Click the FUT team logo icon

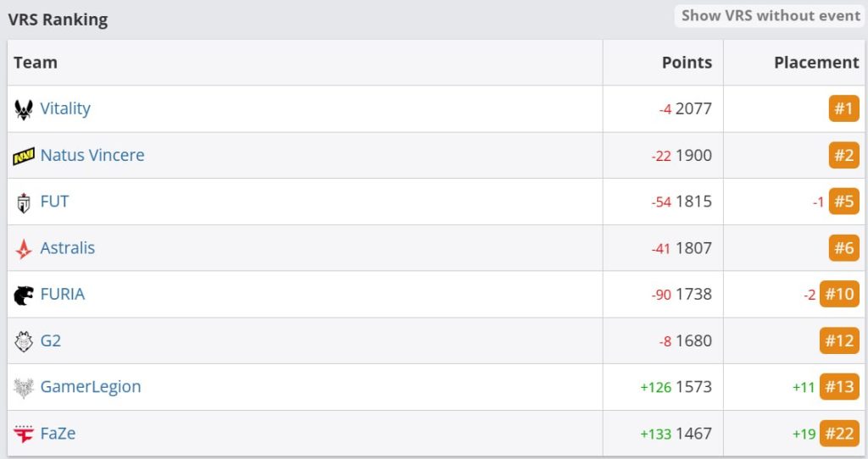[23, 202]
